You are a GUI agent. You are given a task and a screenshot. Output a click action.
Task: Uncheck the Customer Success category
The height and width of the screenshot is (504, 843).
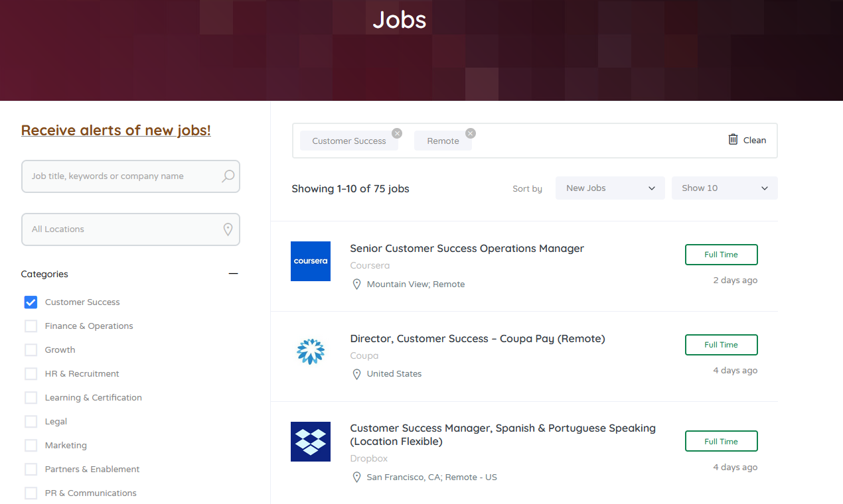31,302
